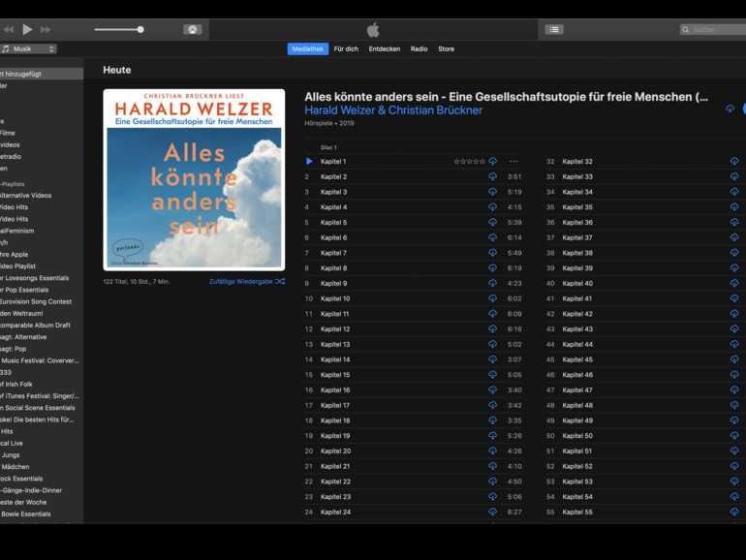Download Kapitel 35 cloud icon
Viewport: 746px width, 560px height.
click(734, 207)
